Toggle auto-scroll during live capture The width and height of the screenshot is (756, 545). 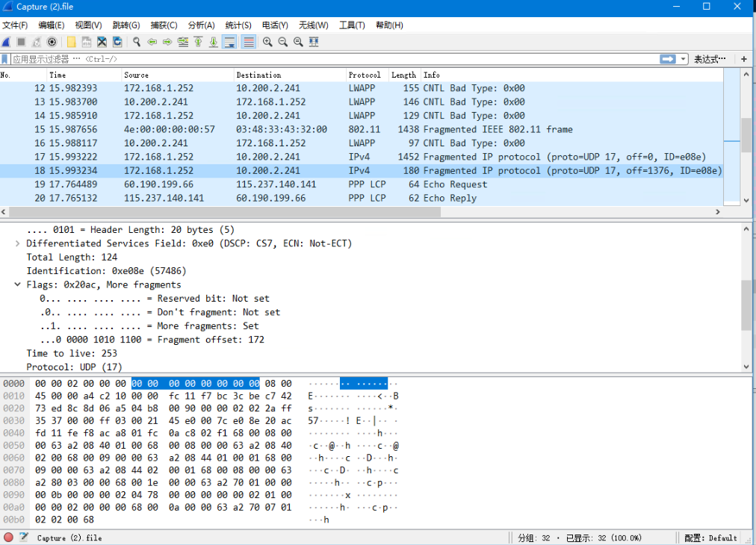230,42
